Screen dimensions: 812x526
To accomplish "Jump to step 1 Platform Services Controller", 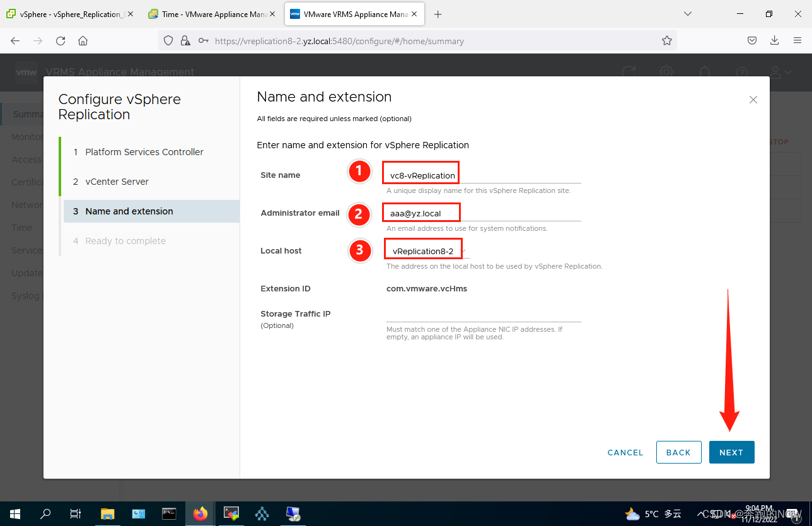I will pos(144,152).
